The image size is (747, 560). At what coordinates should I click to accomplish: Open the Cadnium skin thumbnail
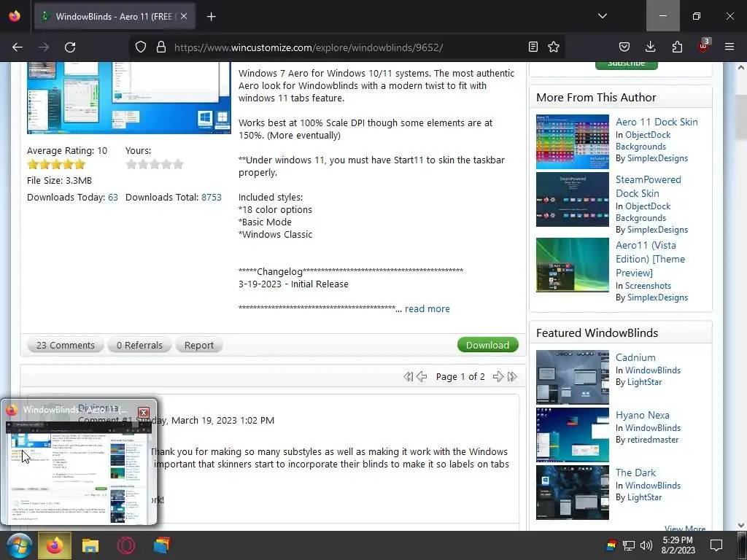(572, 377)
